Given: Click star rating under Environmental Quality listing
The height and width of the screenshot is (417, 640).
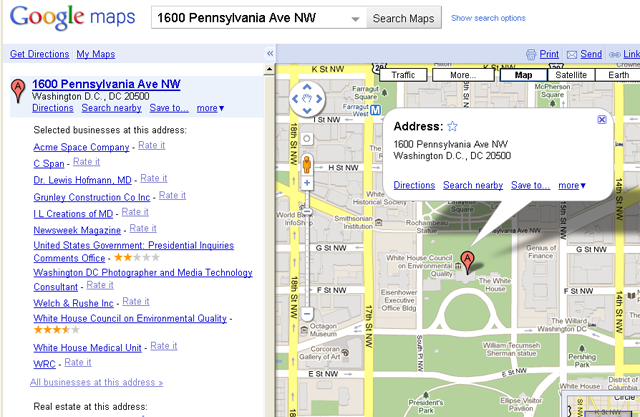Looking at the screenshot, I should (57, 330).
